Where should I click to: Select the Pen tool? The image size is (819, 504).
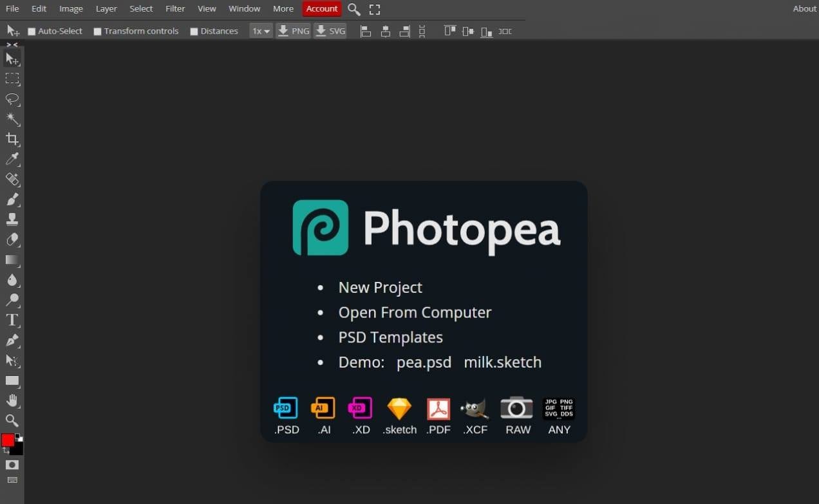12,341
